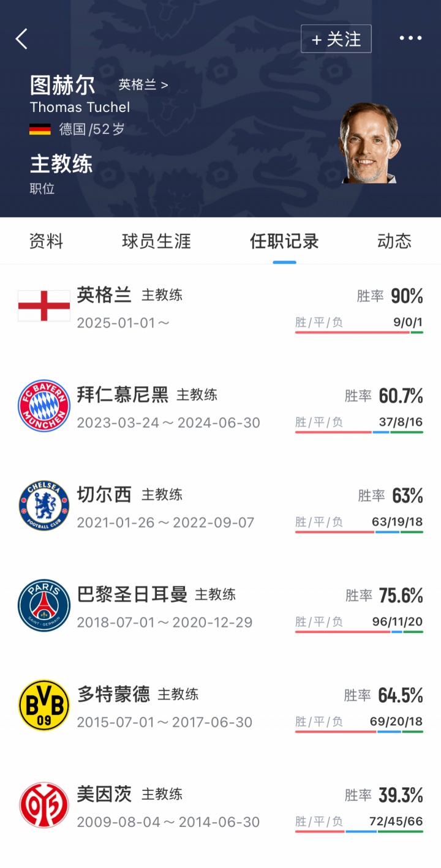Screen dimensions: 441x868
Task: Tap the Mainz 05 club logo
Action: [x=44, y=804]
